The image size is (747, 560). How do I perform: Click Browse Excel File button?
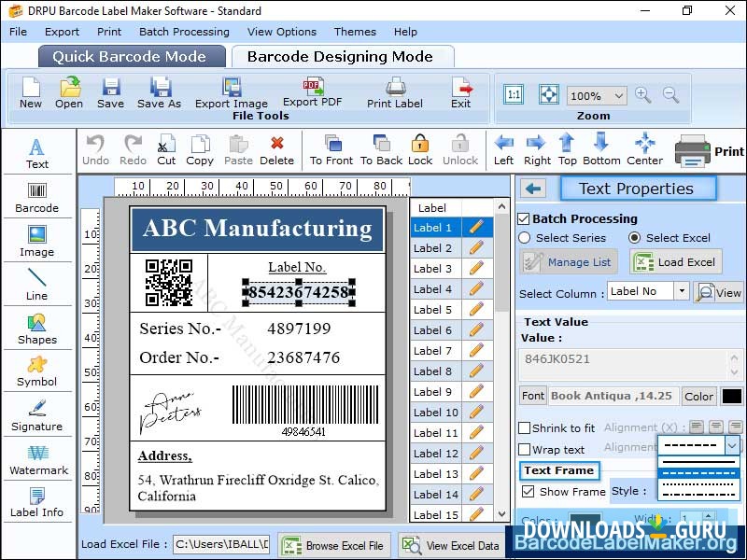pos(334,545)
